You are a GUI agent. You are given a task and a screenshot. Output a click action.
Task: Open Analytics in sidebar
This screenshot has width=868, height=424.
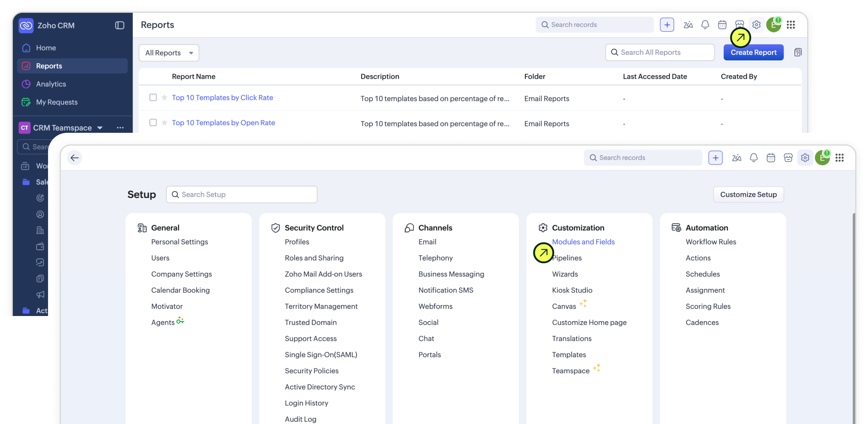pyautogui.click(x=72, y=84)
